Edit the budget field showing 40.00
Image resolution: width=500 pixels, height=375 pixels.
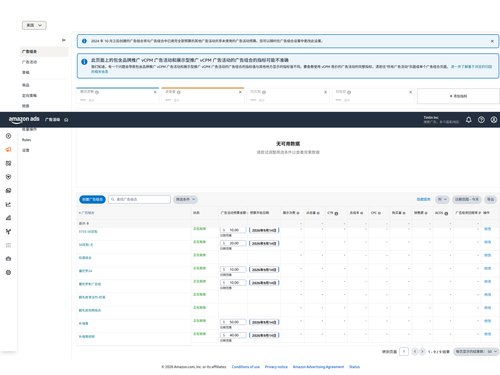coord(233,335)
